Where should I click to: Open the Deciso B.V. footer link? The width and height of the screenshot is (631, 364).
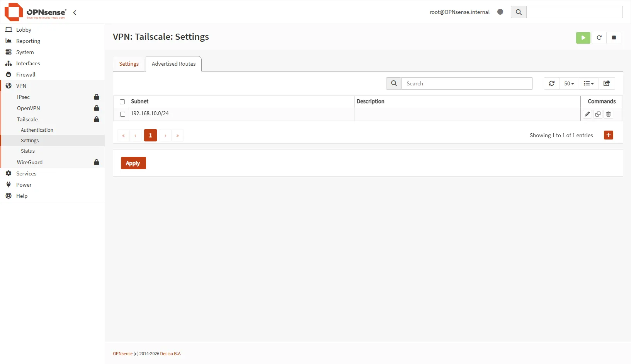click(170, 354)
